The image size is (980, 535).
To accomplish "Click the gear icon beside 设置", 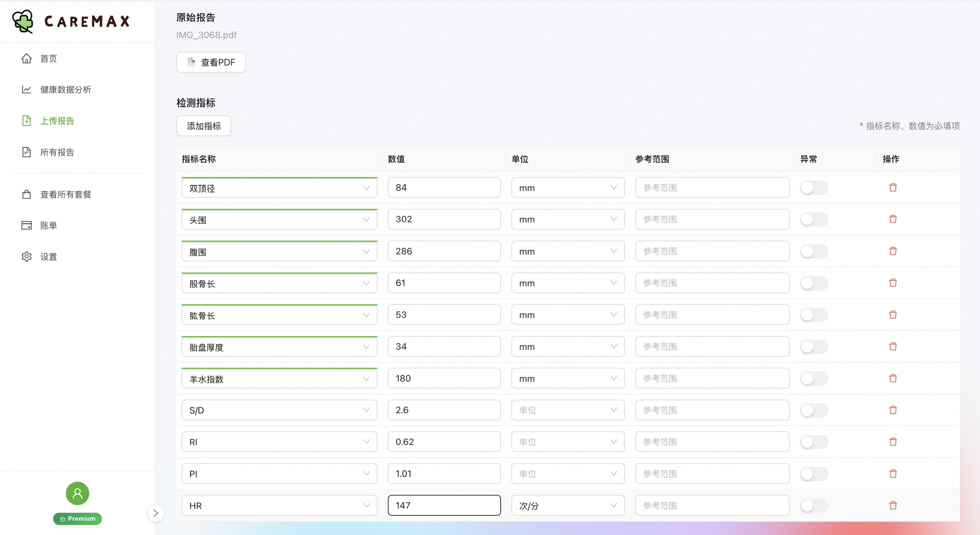I will 26,257.
